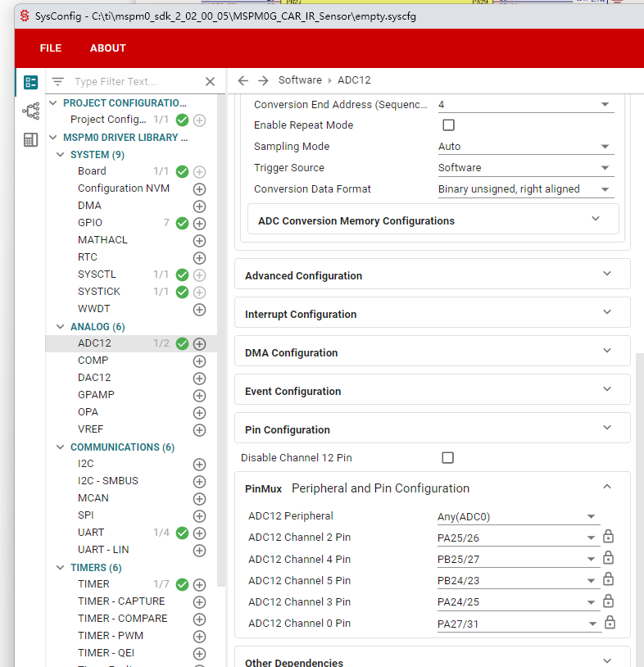The height and width of the screenshot is (667, 644).
Task: Open Conversion Data Format dropdown
Action: pyautogui.click(x=526, y=188)
